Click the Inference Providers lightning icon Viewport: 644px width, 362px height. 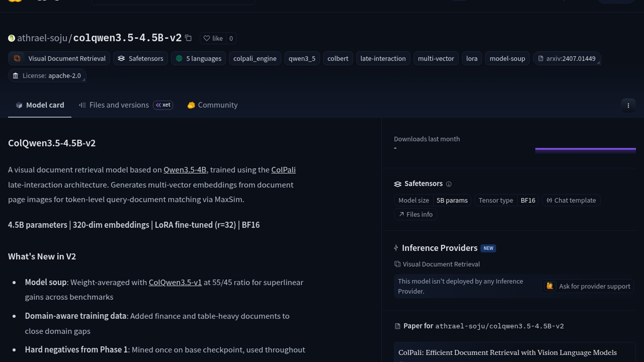click(x=396, y=248)
